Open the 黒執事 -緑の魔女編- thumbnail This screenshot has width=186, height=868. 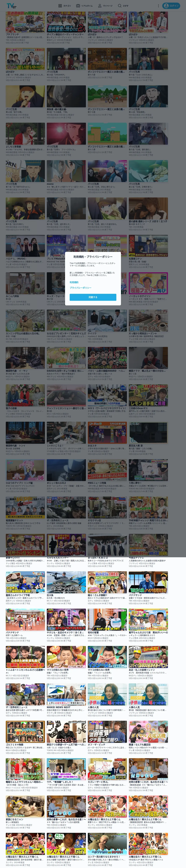pos(66,96)
